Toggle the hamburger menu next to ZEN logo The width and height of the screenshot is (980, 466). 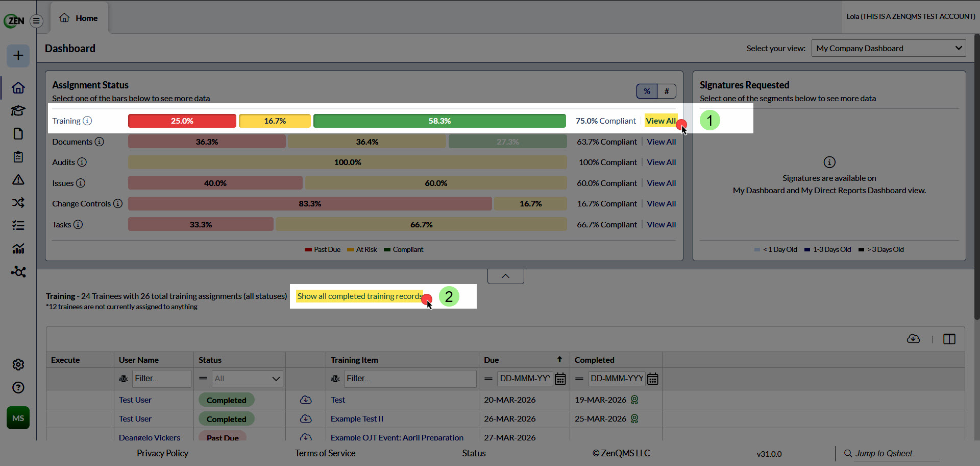[36, 21]
